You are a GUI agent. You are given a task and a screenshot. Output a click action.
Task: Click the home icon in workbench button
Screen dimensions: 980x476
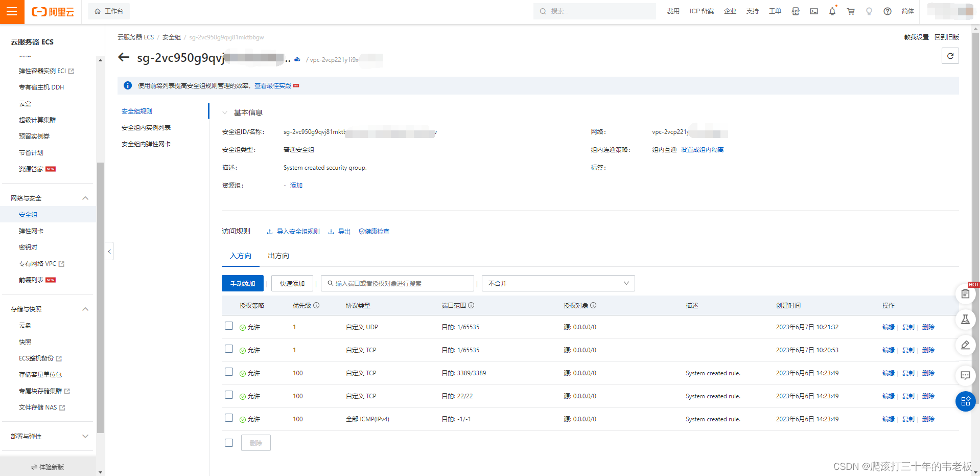[x=98, y=11]
